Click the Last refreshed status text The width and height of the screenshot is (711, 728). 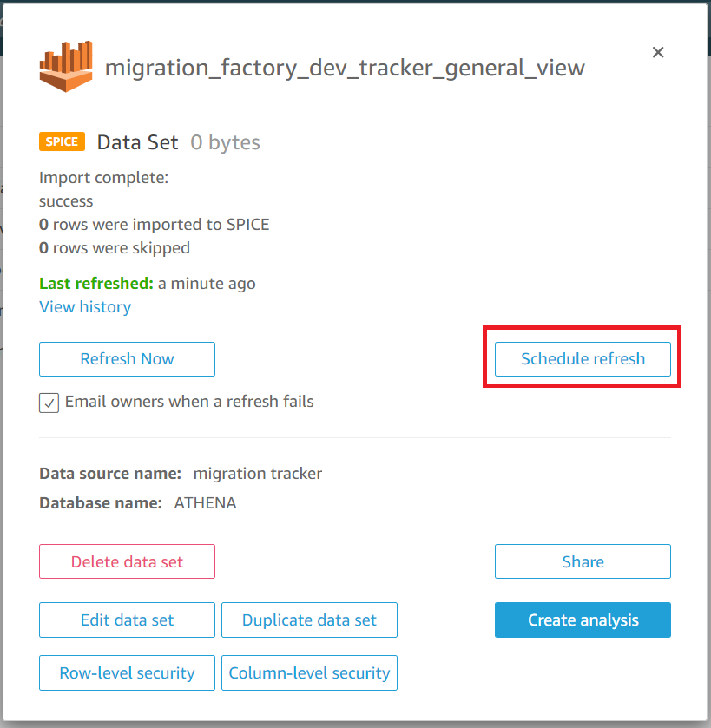click(148, 283)
